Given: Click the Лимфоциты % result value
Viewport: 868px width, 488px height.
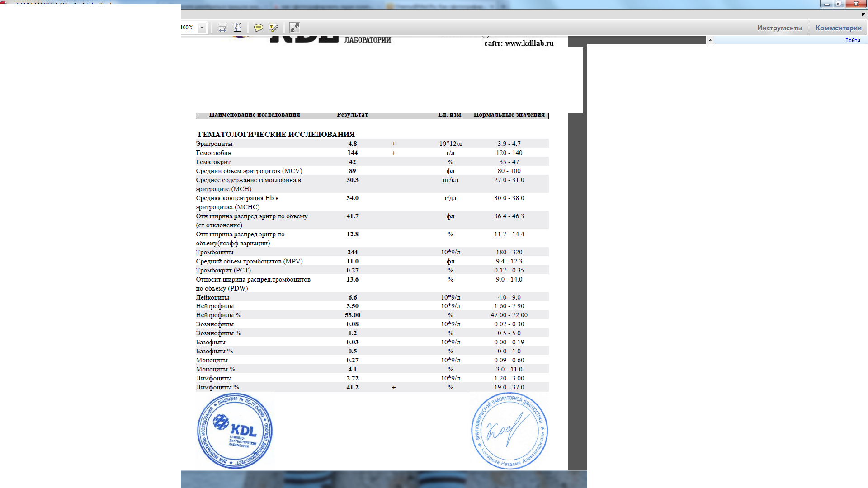Looking at the screenshot, I should click(352, 387).
